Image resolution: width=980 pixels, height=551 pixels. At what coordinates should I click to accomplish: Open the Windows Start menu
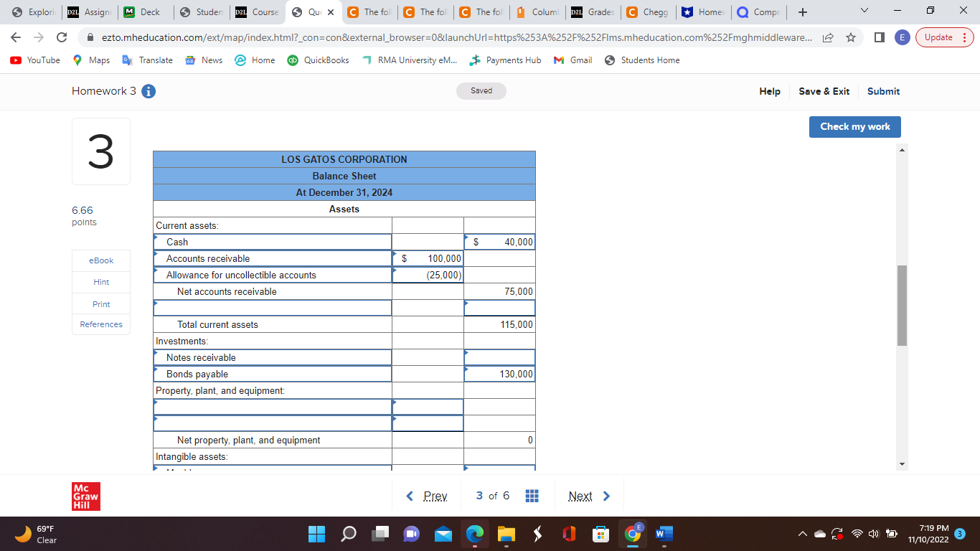(x=316, y=534)
